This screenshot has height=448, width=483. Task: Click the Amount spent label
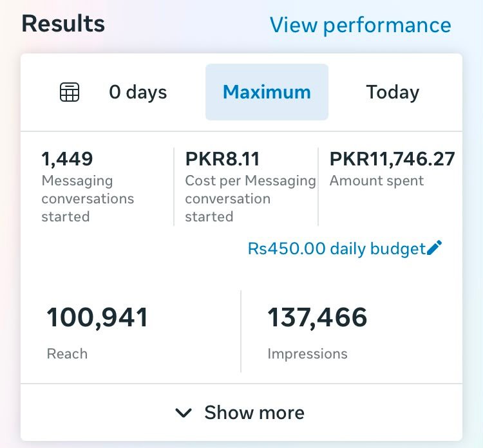(x=377, y=181)
